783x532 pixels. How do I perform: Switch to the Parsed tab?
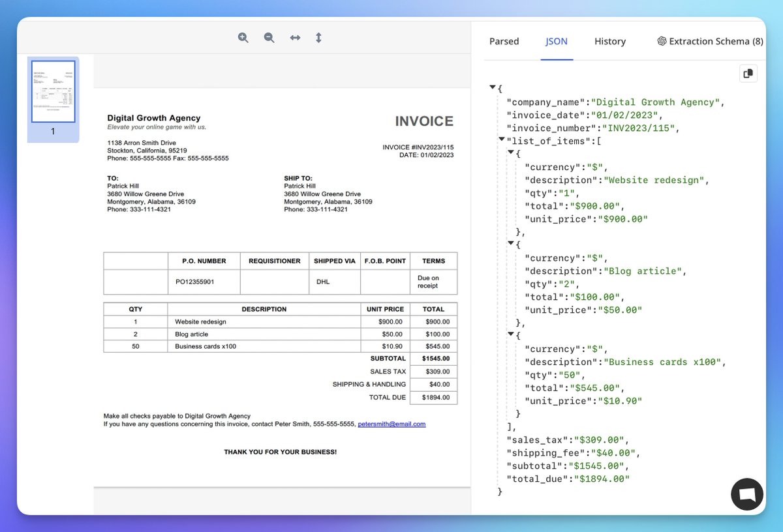[x=504, y=41]
